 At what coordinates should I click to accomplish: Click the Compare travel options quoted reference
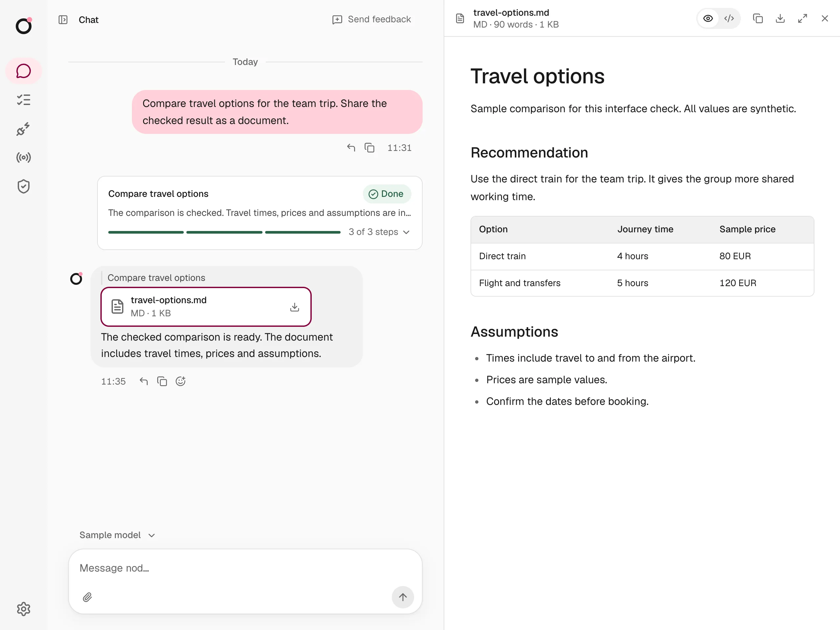tap(156, 278)
